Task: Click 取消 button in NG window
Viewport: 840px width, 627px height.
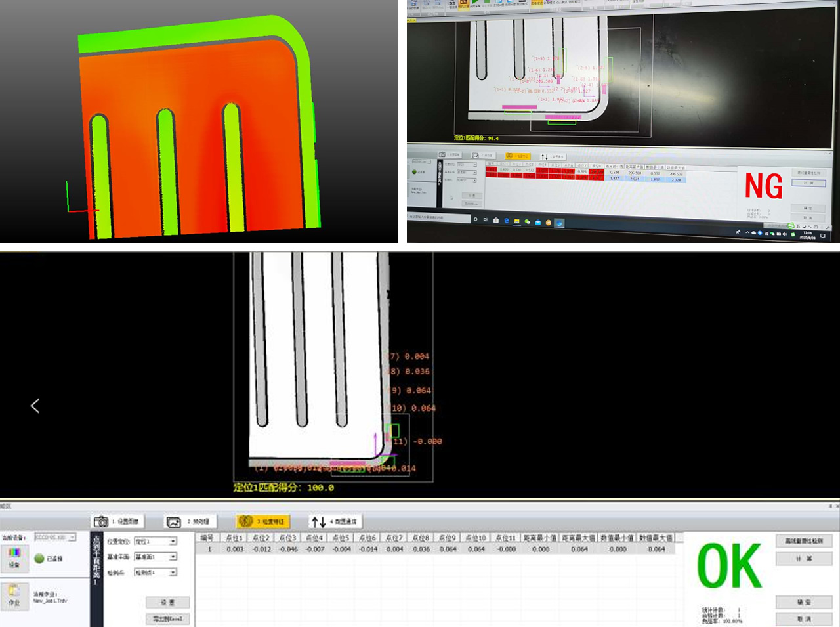Action: [x=808, y=217]
